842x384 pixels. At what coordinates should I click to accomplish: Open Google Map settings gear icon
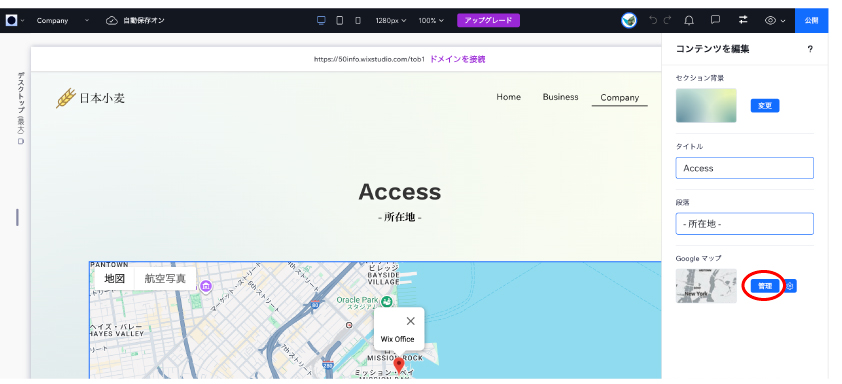[790, 286]
